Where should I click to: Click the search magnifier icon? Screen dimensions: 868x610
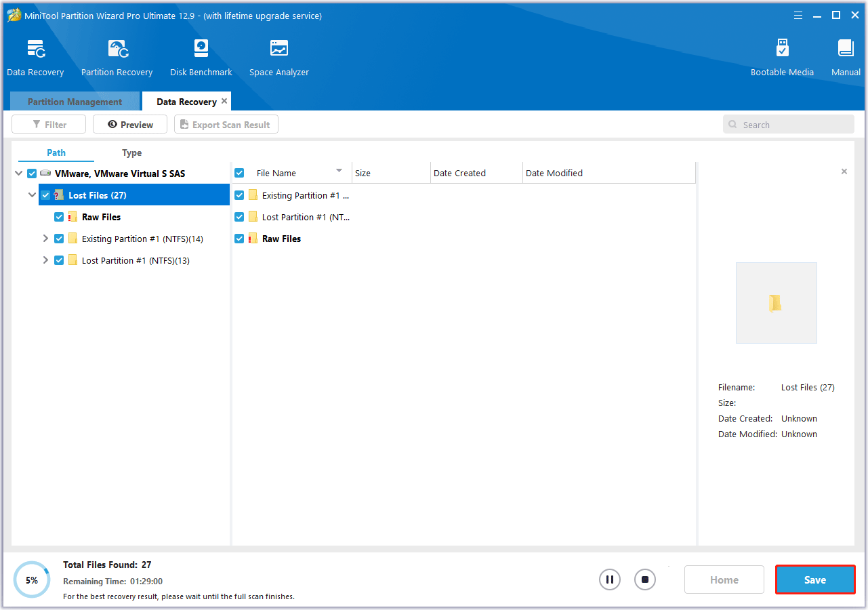pyautogui.click(x=732, y=125)
